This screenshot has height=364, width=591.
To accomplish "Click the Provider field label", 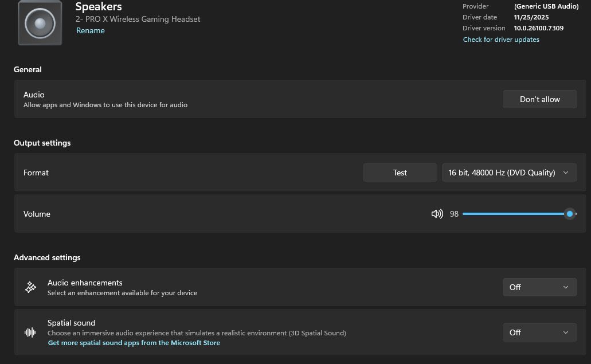I will coord(475,6).
